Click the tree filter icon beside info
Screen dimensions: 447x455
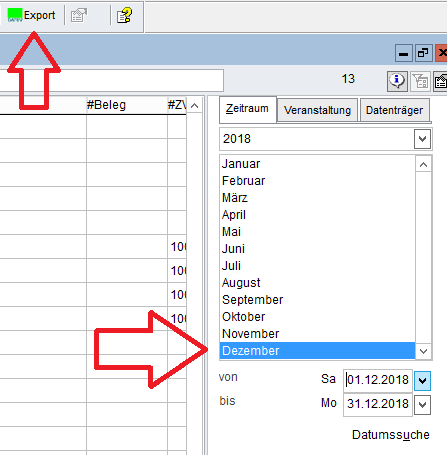420,81
